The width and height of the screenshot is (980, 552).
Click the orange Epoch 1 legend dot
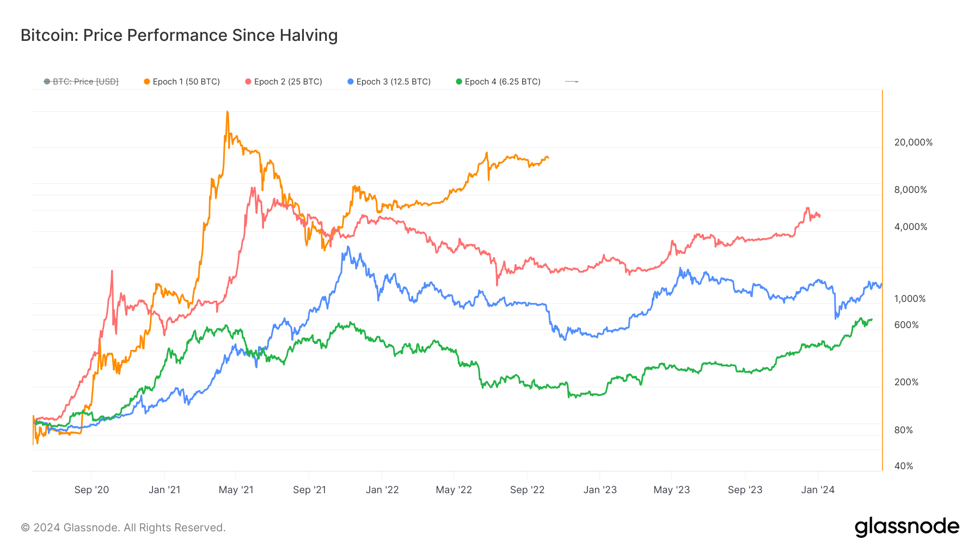pyautogui.click(x=147, y=82)
